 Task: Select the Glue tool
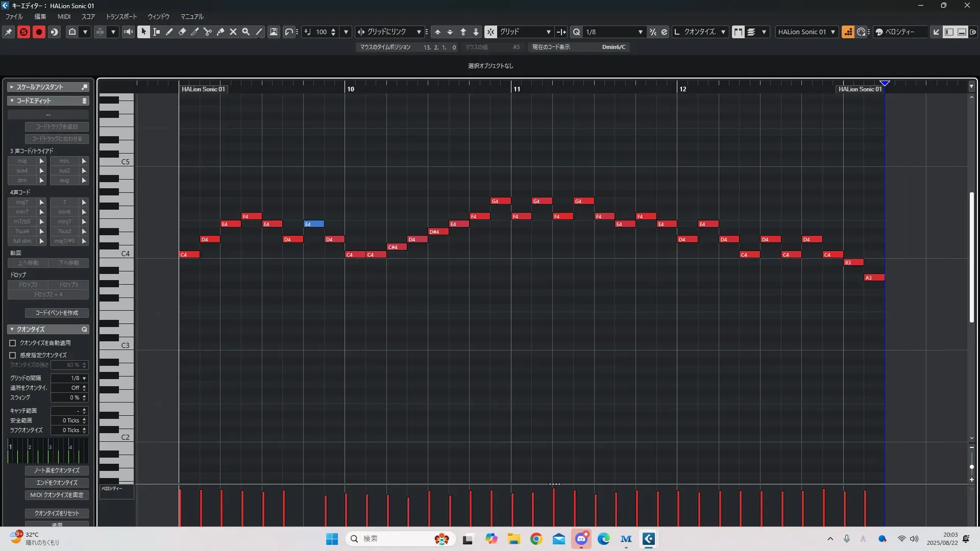coord(220,32)
